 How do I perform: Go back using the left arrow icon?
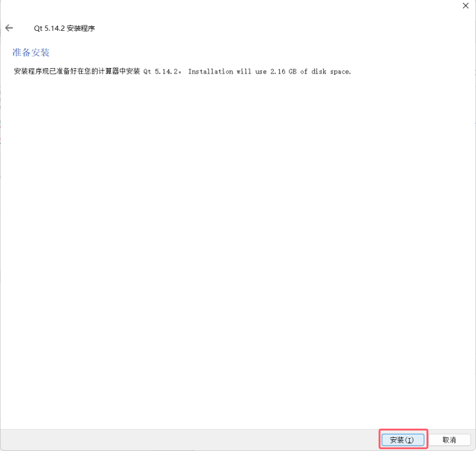point(9,28)
